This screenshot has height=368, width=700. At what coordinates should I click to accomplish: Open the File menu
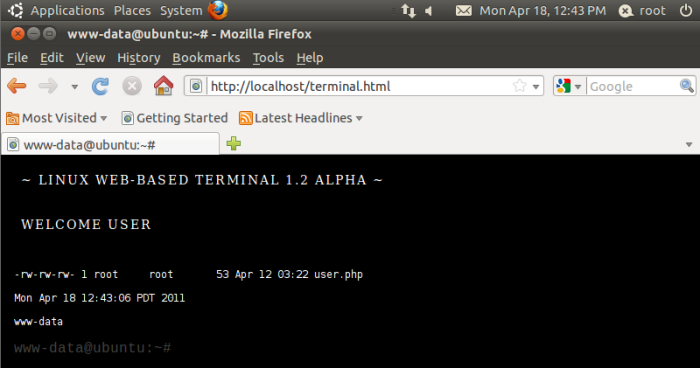point(17,58)
